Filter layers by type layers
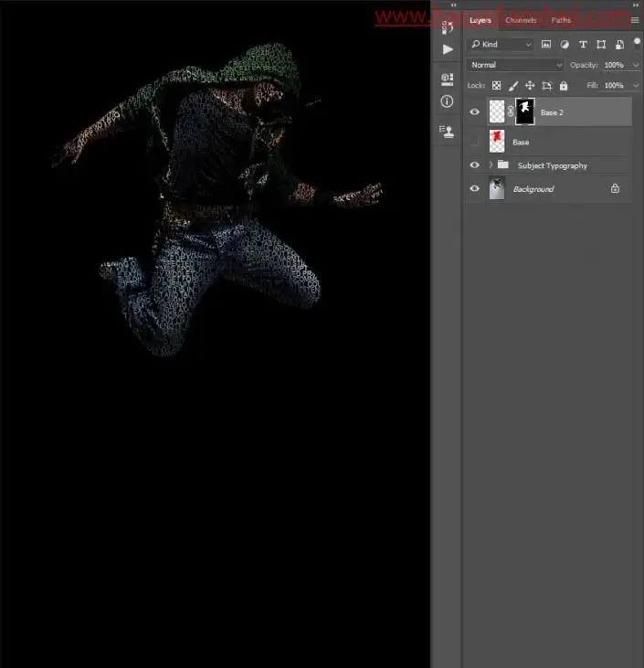The width and height of the screenshot is (644, 668). (x=583, y=44)
